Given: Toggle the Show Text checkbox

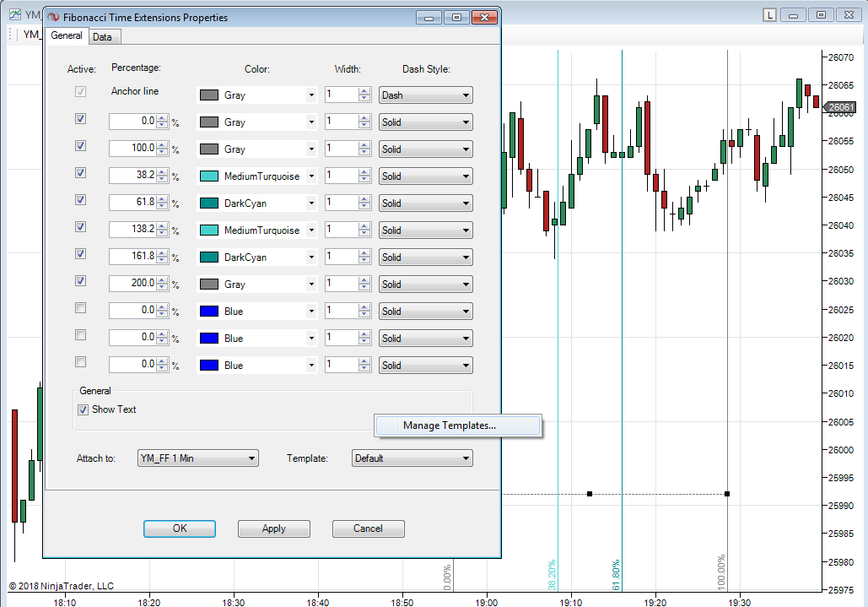Looking at the screenshot, I should [x=83, y=409].
